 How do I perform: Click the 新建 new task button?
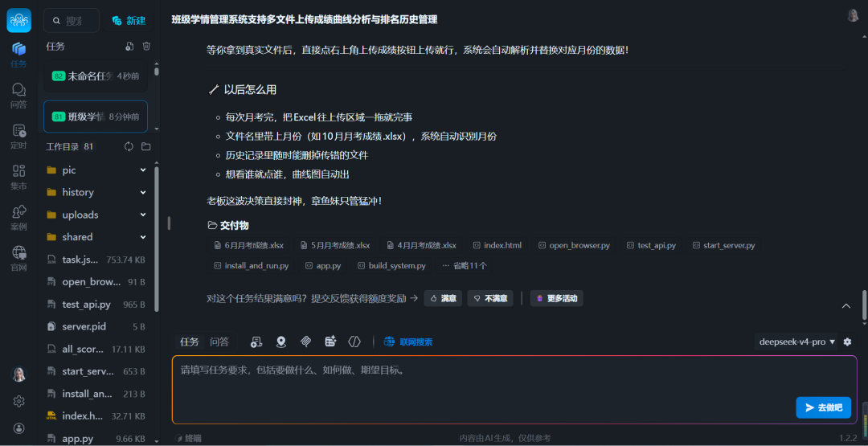[x=129, y=20]
